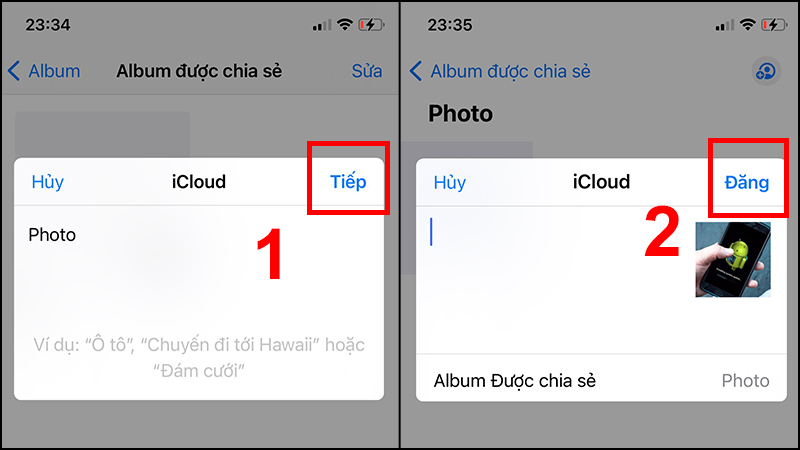Tap the back chevron beside Album

14,71
